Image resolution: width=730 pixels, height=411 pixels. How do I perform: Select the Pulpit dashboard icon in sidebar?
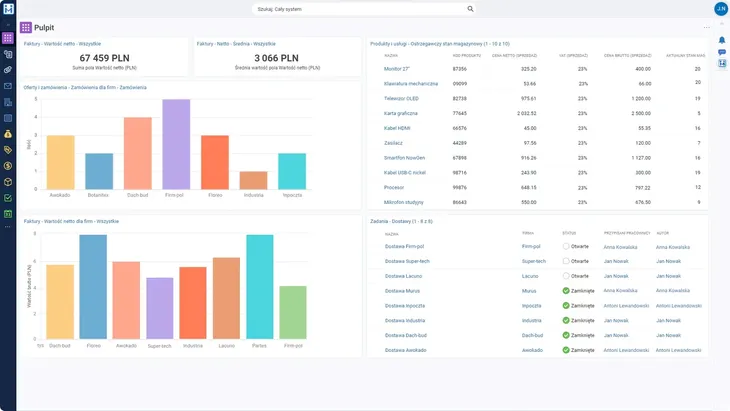coord(8,38)
